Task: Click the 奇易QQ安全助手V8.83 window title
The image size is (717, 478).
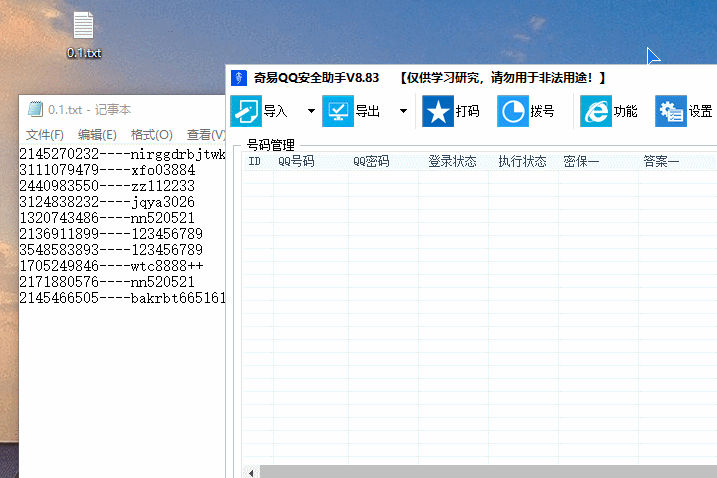Action: click(316, 78)
